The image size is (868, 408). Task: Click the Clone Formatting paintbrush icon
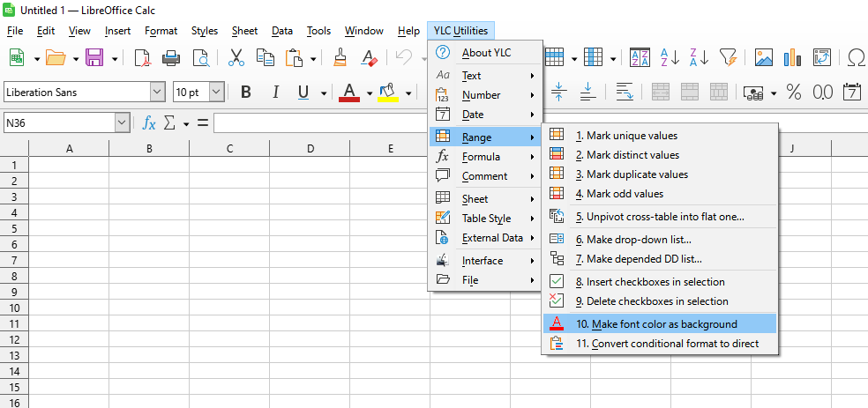pyautogui.click(x=340, y=58)
